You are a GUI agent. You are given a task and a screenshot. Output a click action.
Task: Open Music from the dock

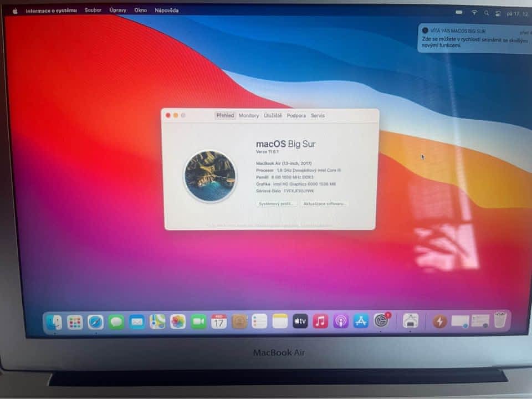321,321
